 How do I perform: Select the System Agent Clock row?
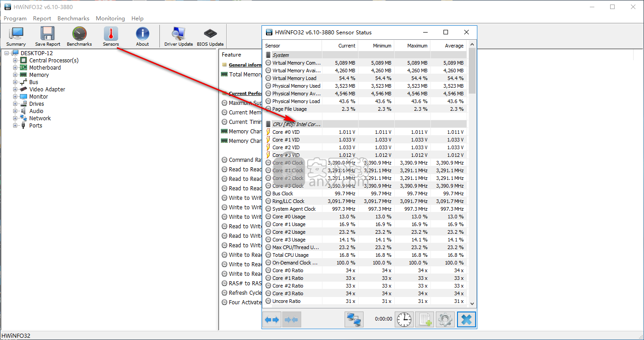(x=365, y=209)
